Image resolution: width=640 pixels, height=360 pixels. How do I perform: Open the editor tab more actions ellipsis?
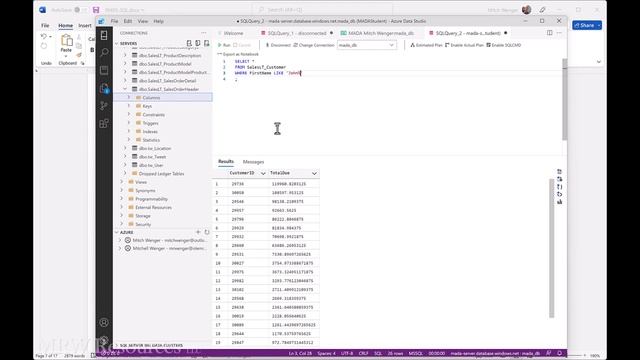click(x=559, y=33)
